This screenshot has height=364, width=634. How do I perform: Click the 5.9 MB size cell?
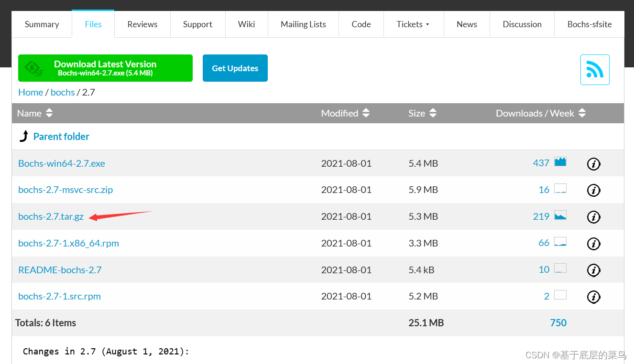(x=423, y=190)
